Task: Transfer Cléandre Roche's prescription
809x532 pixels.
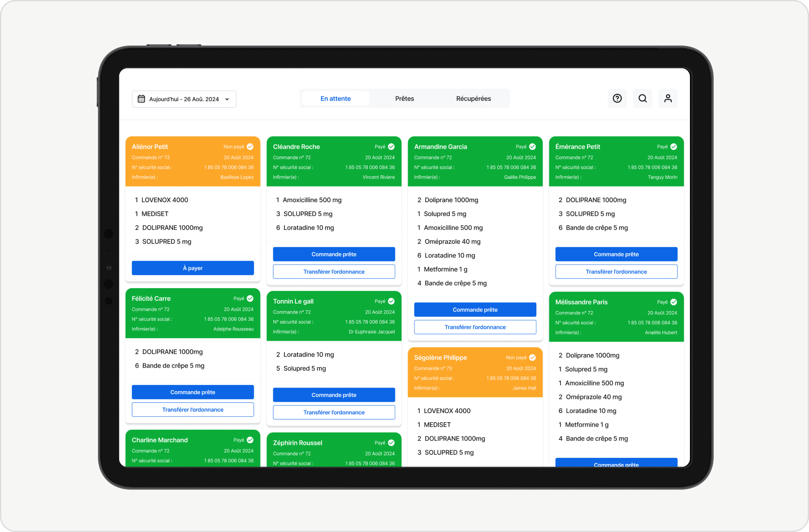Action: coord(334,272)
